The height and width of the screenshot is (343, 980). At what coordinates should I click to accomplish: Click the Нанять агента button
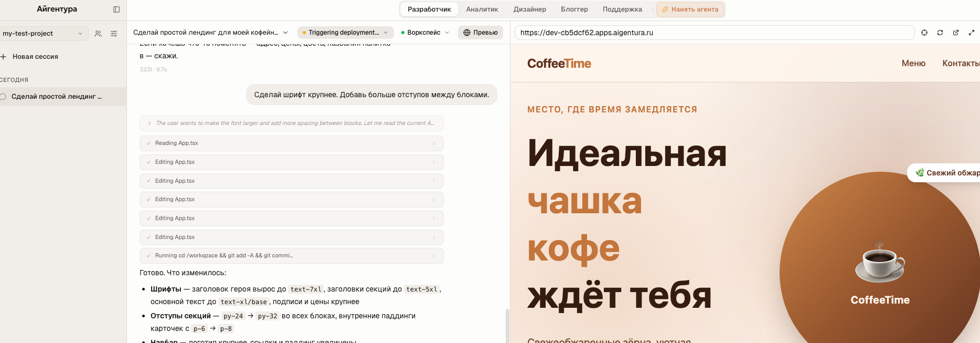tap(690, 9)
